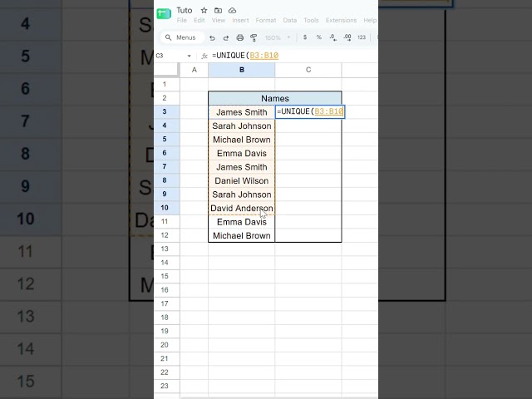Click the Michael Brown cell in row 12

pos(242,235)
